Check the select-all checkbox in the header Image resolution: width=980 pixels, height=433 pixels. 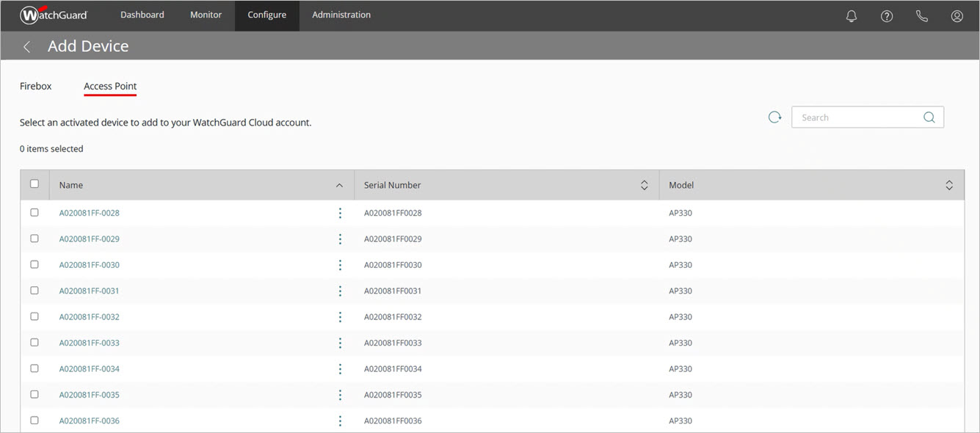[34, 183]
